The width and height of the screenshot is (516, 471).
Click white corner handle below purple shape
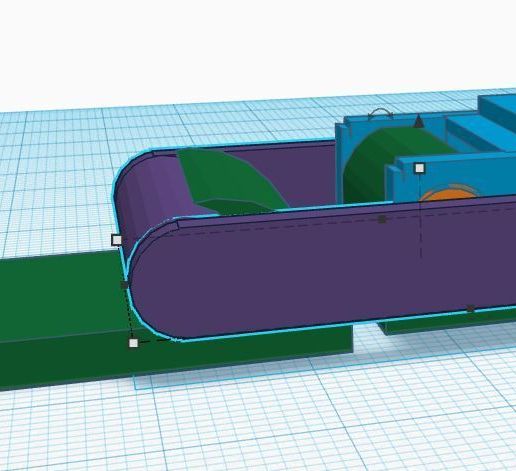coord(133,343)
